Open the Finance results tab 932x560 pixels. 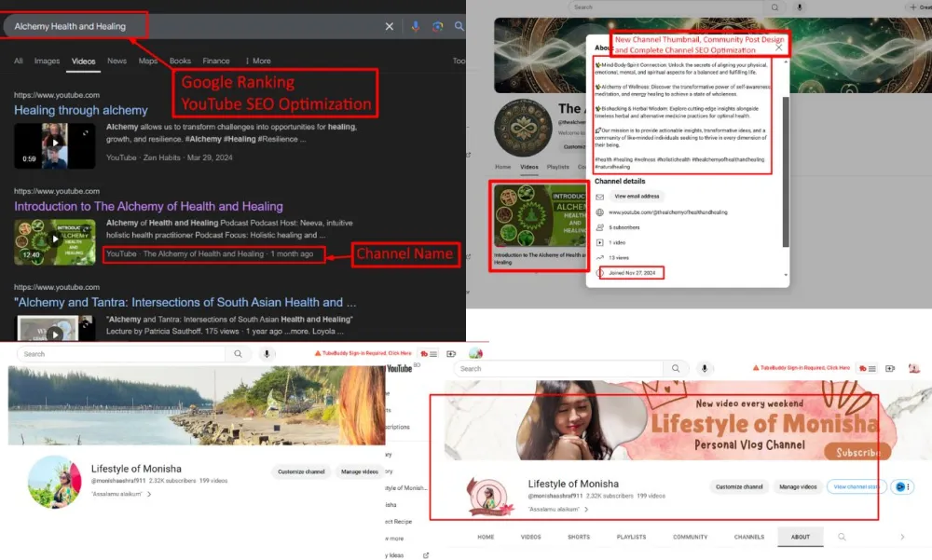pos(216,61)
